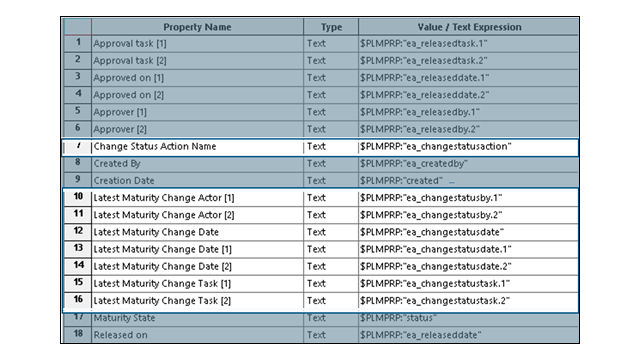640x360 pixels.
Task: Select the Property Name column header
Action: click(x=197, y=27)
